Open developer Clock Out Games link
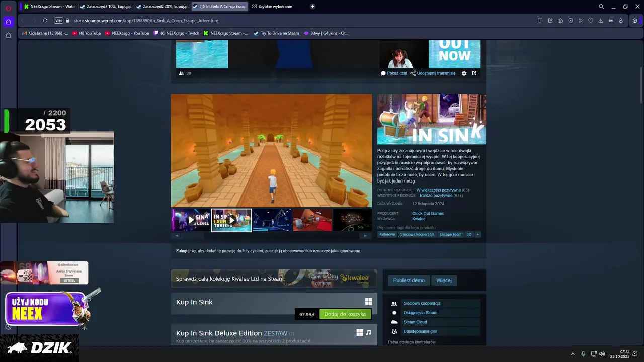The height and width of the screenshot is (362, 644). pyautogui.click(x=428, y=213)
